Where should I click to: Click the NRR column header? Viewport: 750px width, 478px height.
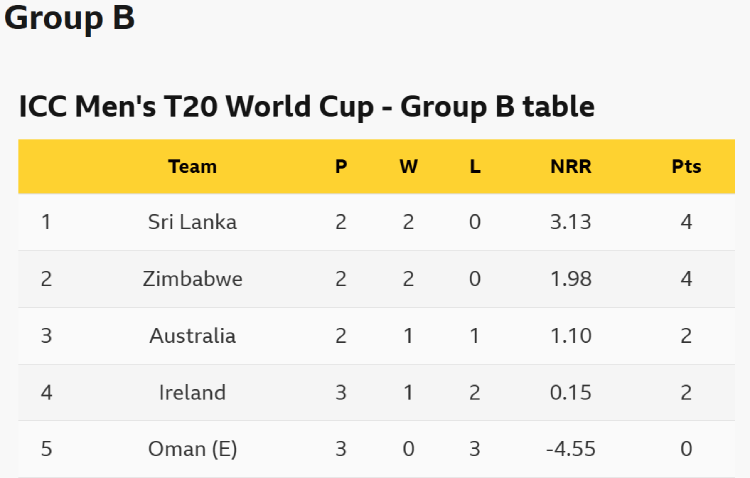(571, 167)
